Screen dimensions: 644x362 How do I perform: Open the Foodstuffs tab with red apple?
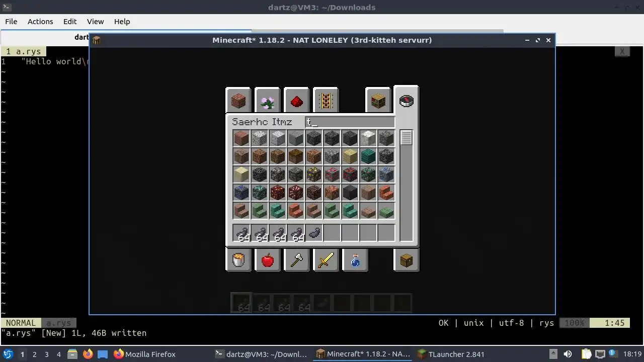(267, 260)
